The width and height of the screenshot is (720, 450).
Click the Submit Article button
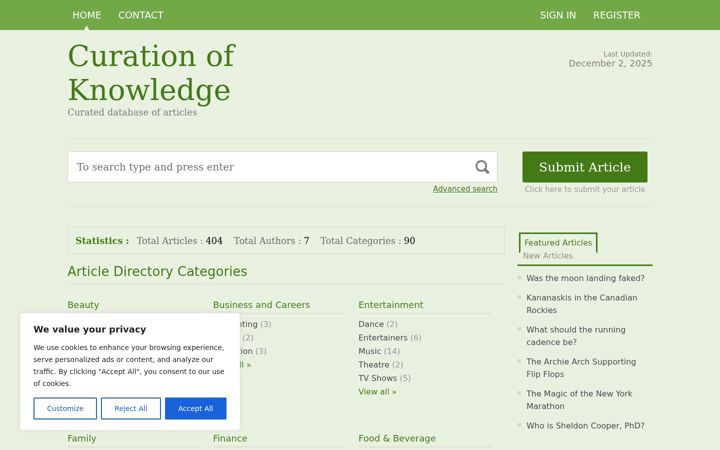tap(585, 167)
